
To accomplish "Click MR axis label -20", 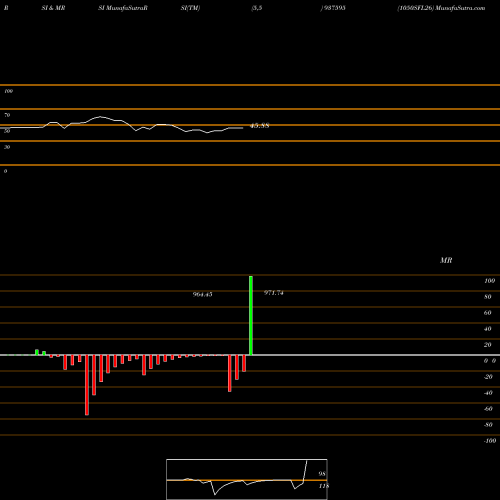I will coord(488,377).
